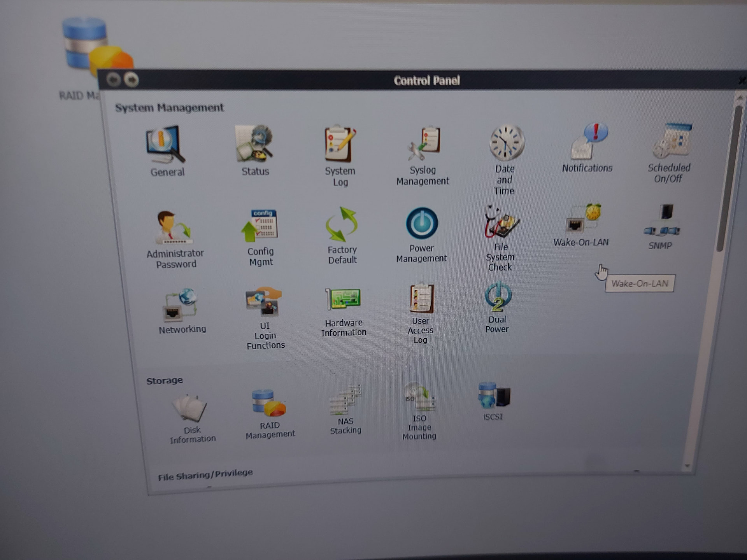Open RAID Management in Storage section
The height and width of the screenshot is (560, 747).
pos(269,404)
